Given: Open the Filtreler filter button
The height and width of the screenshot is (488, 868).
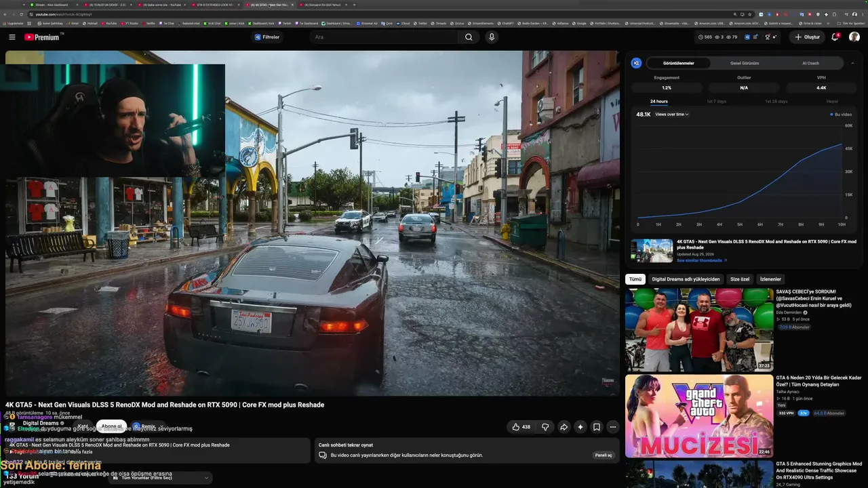Looking at the screenshot, I should (x=267, y=37).
